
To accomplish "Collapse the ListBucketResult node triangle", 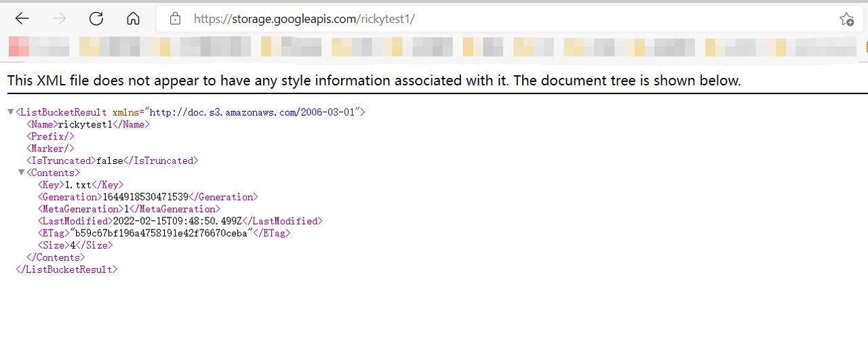I will pyautogui.click(x=10, y=112).
